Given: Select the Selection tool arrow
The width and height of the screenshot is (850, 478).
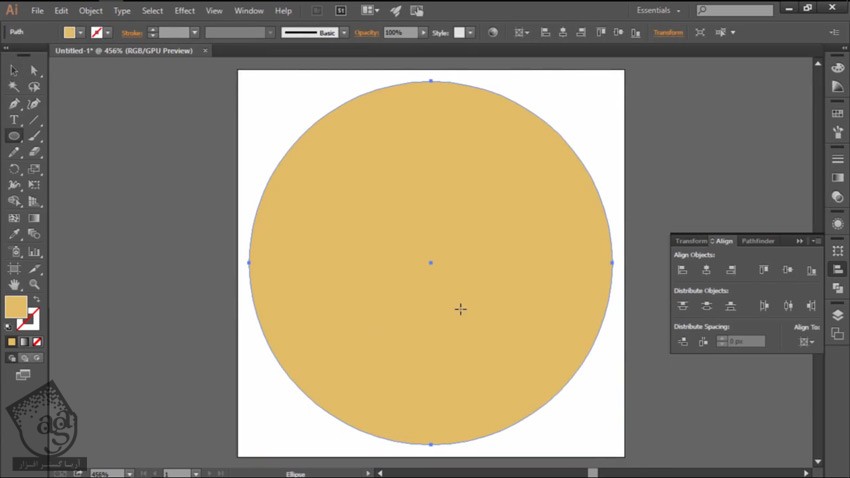Looking at the screenshot, I should (14, 70).
